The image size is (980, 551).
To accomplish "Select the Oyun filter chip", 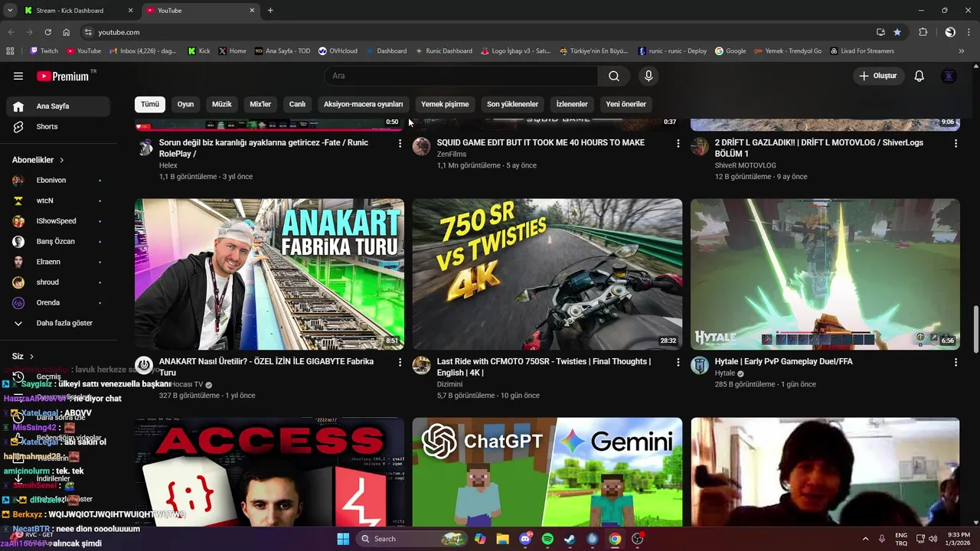I will click(x=185, y=104).
